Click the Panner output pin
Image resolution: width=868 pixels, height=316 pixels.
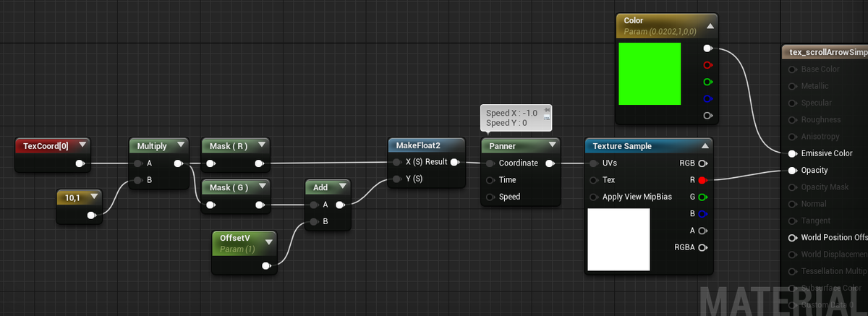(x=550, y=163)
